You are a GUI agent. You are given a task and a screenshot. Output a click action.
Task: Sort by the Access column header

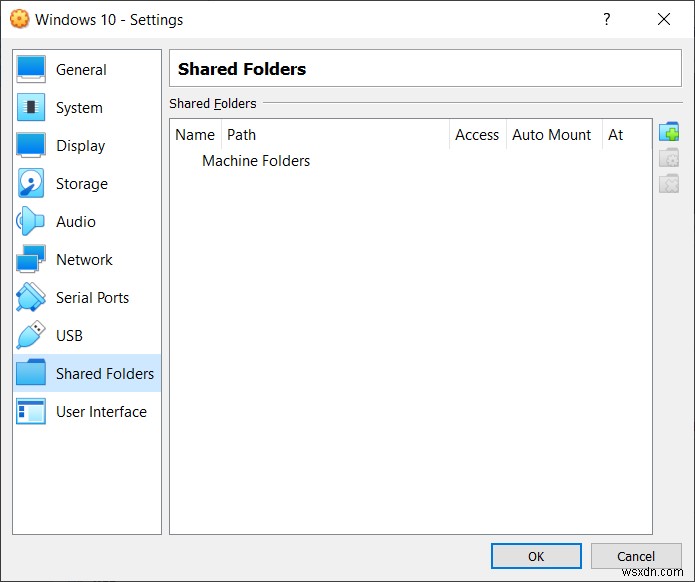click(x=478, y=135)
